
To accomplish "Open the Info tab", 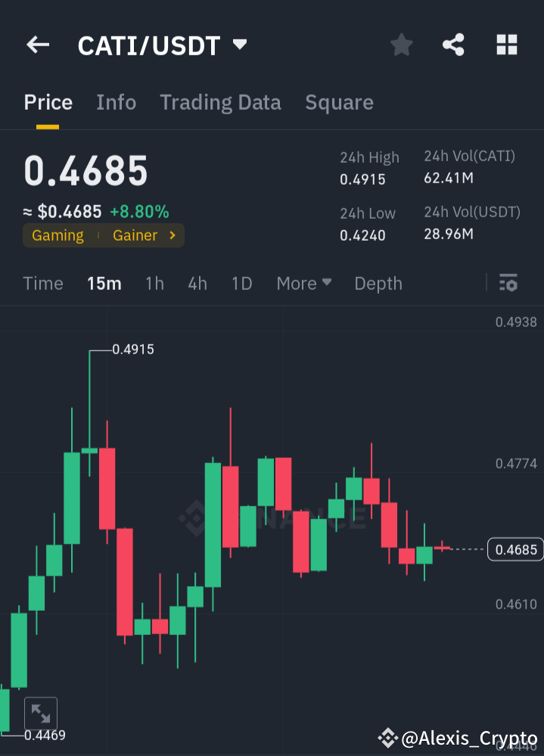I will pos(116,102).
